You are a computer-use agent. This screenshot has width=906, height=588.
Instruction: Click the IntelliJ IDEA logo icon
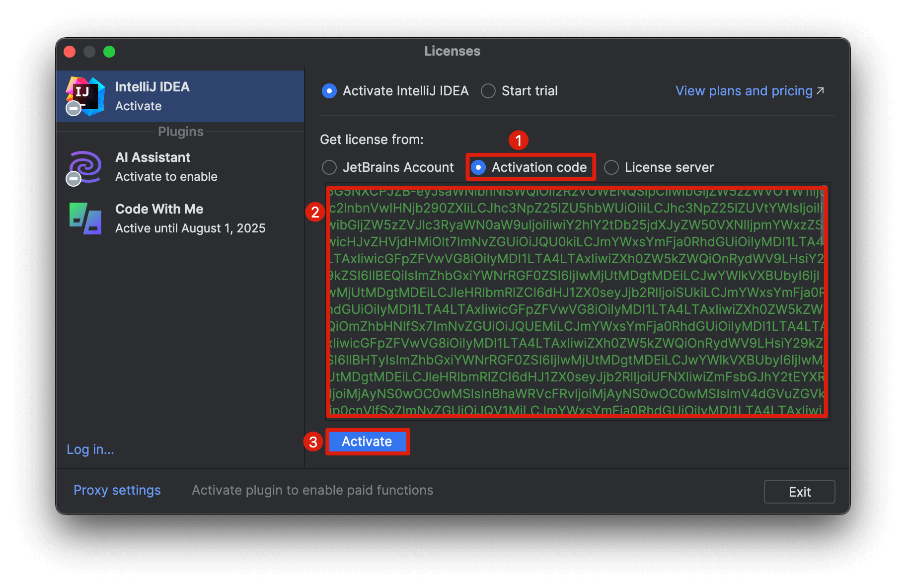pyautogui.click(x=85, y=96)
